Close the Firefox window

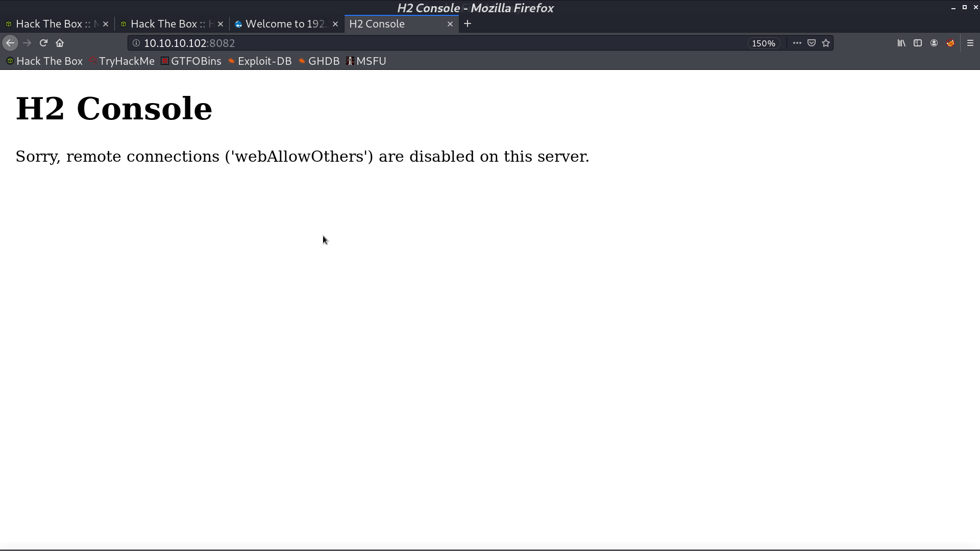pyautogui.click(x=975, y=8)
